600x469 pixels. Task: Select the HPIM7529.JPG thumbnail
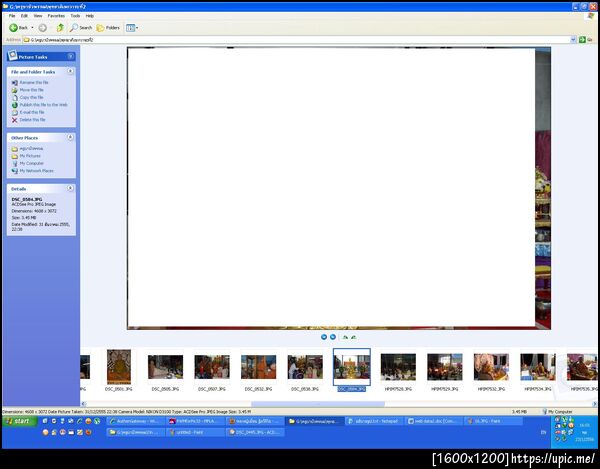click(x=445, y=367)
